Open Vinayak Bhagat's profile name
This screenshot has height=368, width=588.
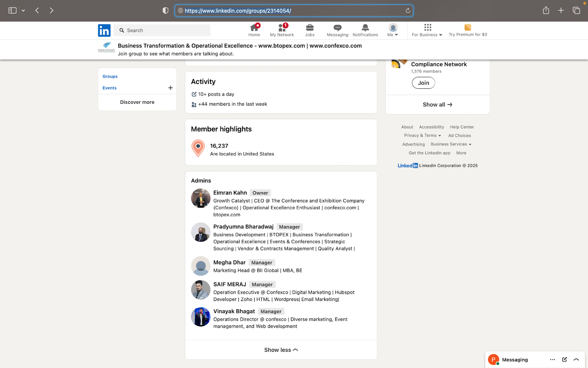(234, 311)
